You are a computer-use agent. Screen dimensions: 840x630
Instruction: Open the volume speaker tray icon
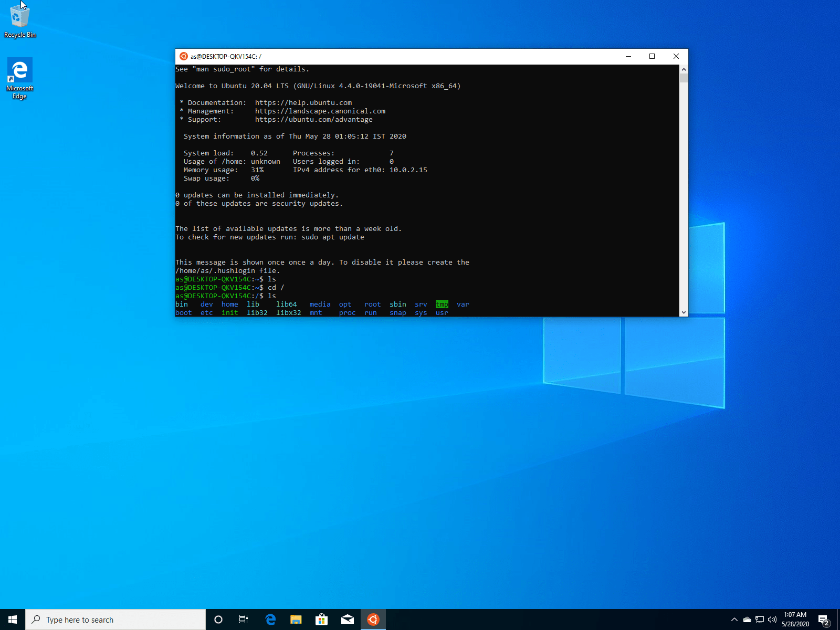point(772,619)
